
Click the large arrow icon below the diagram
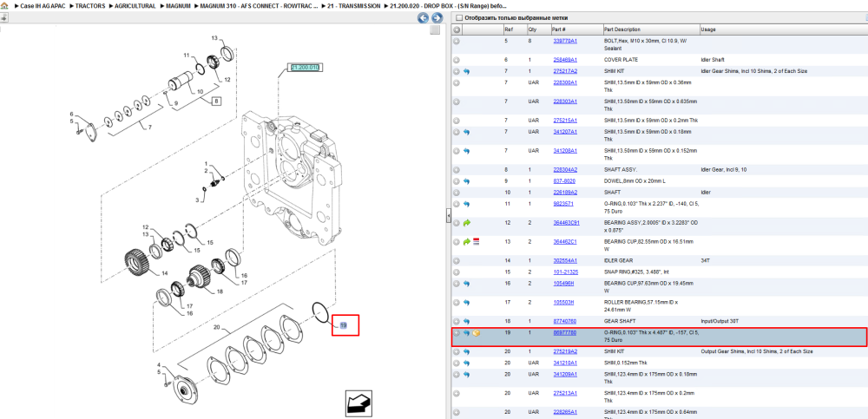click(x=358, y=403)
